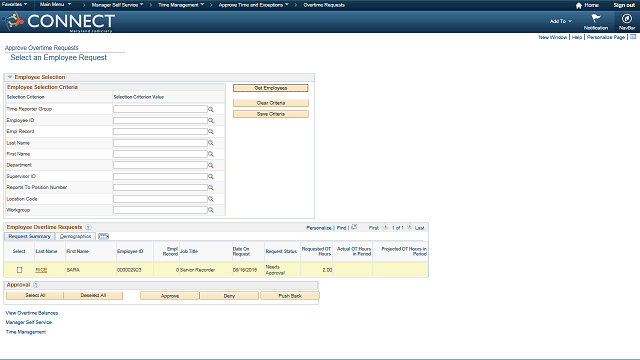
Task: Open the Add To dropdown
Action: pos(560,21)
